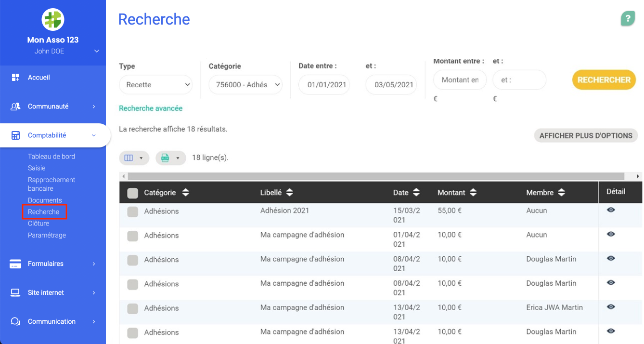644x344 pixels.
Task: Click the Site internet laptop icon
Action: coord(15,293)
